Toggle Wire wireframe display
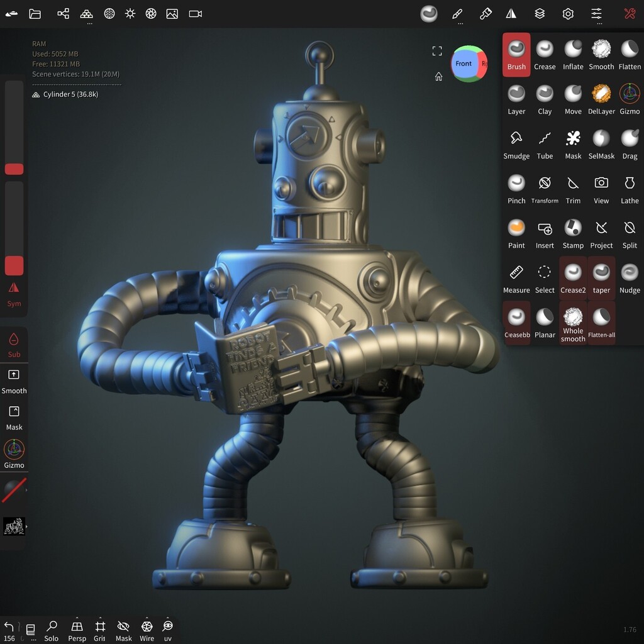Viewport: 644px width, 644px height. pos(147,631)
